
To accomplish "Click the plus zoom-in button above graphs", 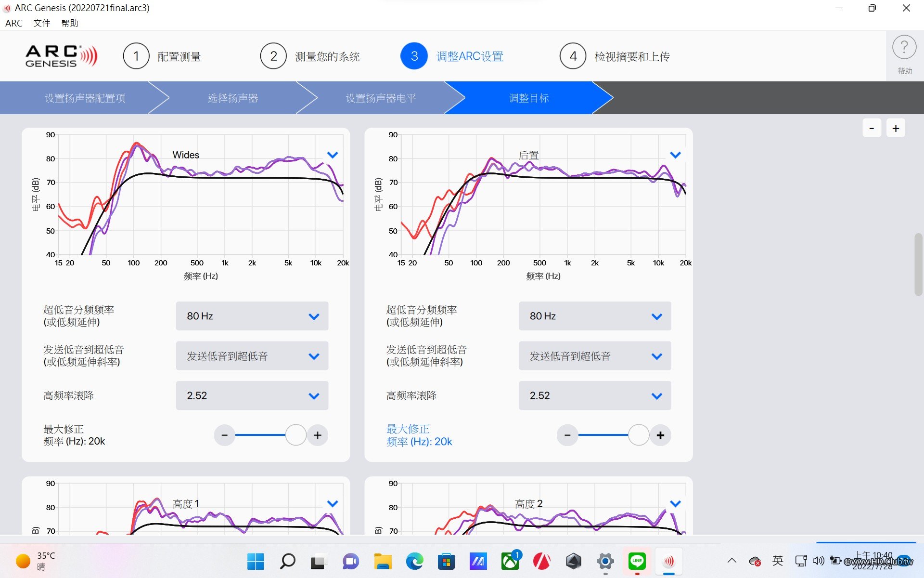I will click(896, 128).
